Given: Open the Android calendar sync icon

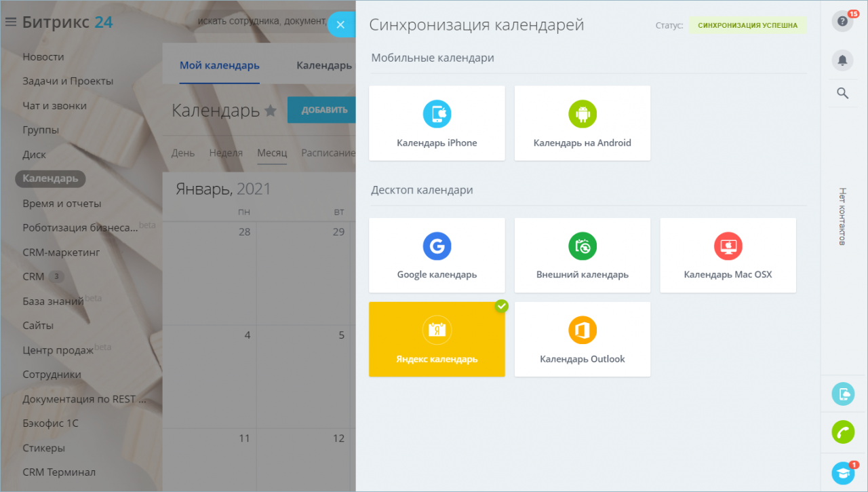Looking at the screenshot, I should coord(583,113).
